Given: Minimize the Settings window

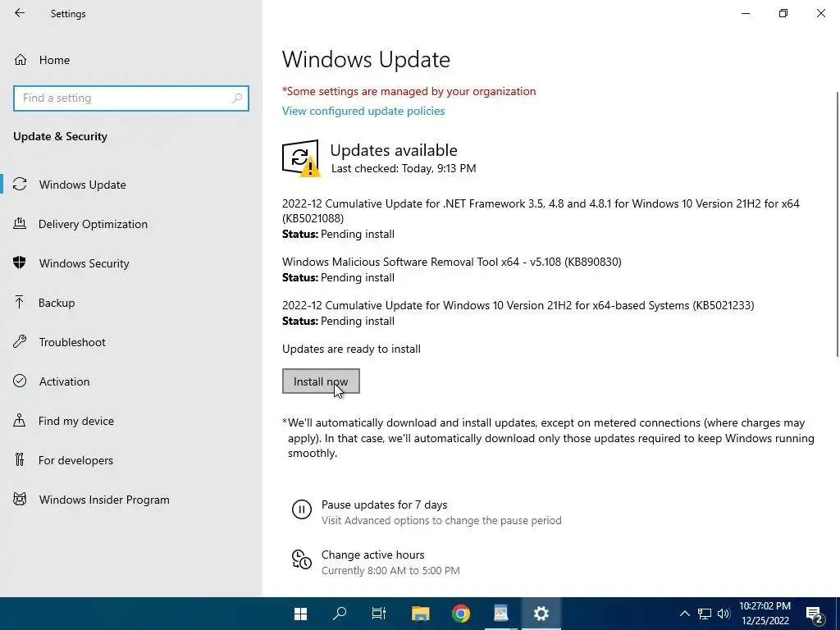Looking at the screenshot, I should (x=746, y=13).
